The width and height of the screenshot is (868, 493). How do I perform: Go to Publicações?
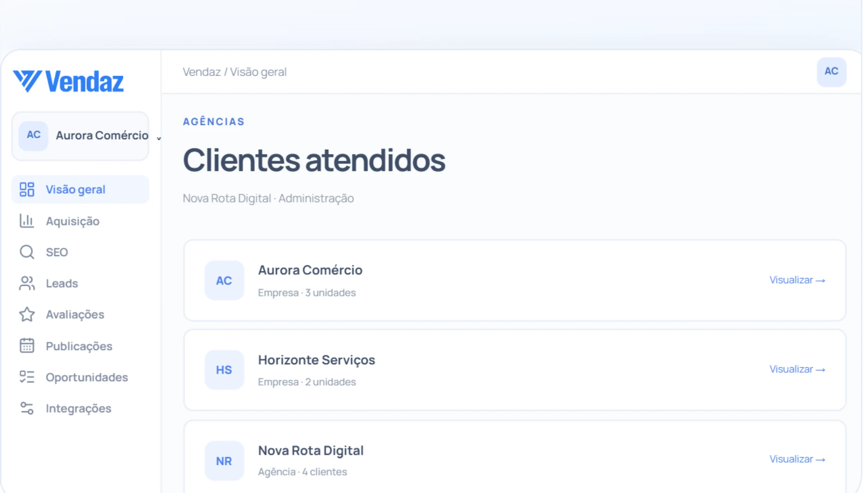[x=80, y=346]
